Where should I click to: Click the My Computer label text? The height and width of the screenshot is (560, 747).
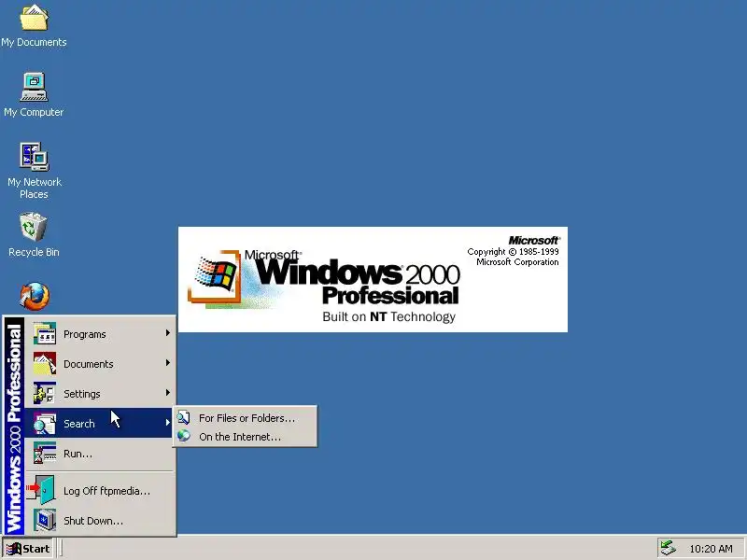[34, 112]
